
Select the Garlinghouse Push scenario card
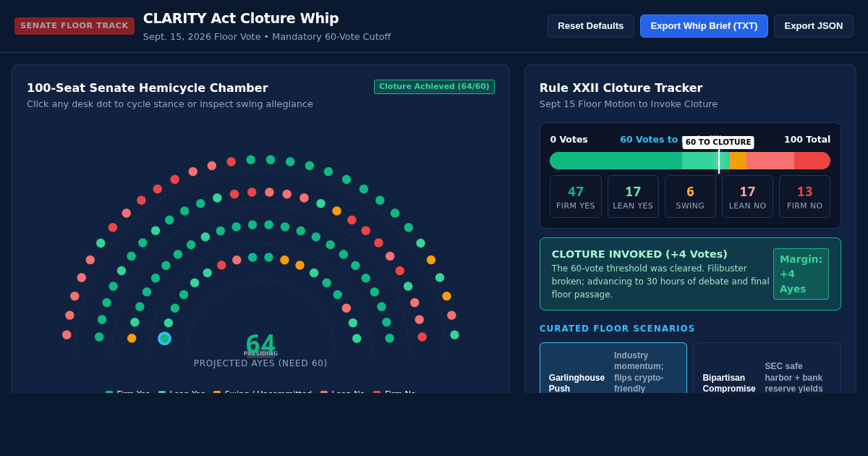click(612, 369)
